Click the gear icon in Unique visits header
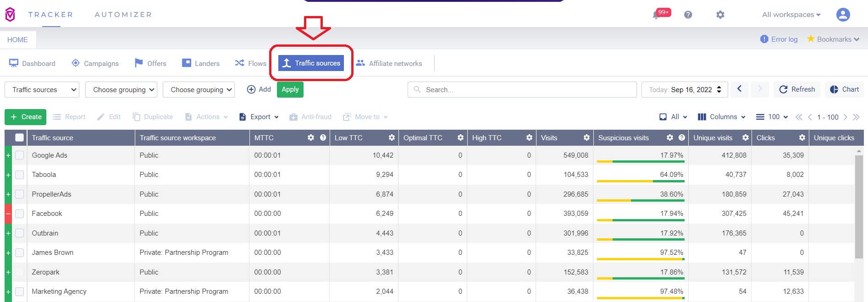 click(746, 137)
